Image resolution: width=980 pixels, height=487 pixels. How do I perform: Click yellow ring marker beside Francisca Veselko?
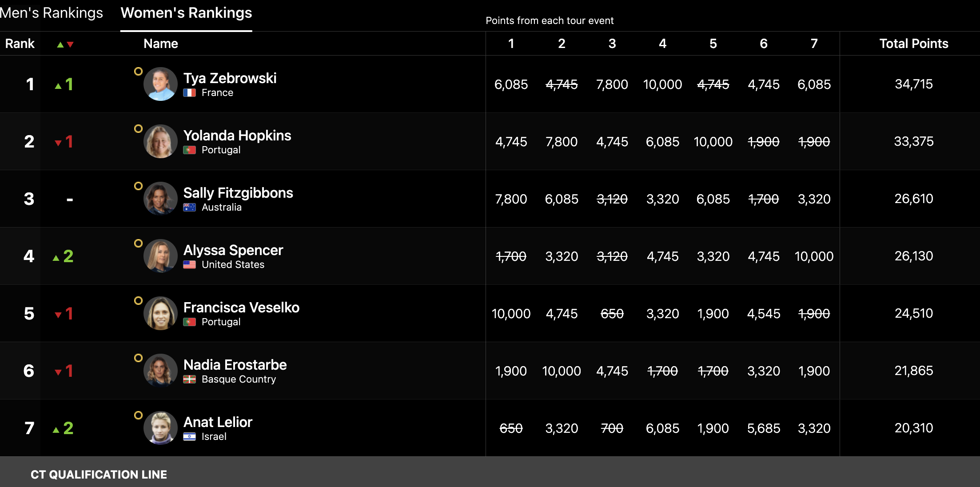(138, 300)
